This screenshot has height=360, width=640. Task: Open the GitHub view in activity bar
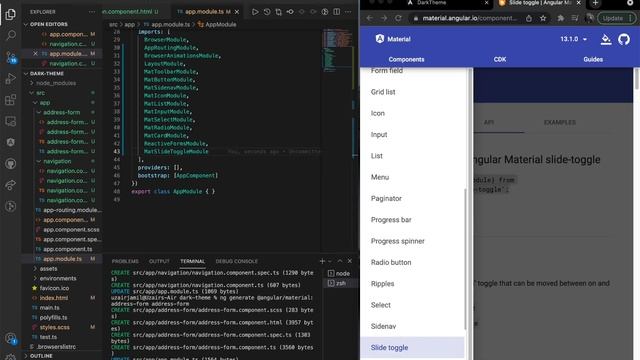(x=11, y=164)
